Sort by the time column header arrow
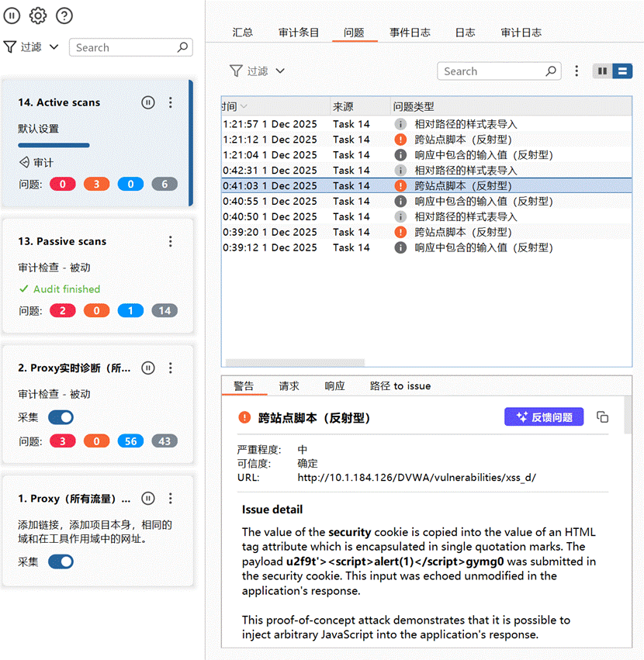 coord(244,106)
